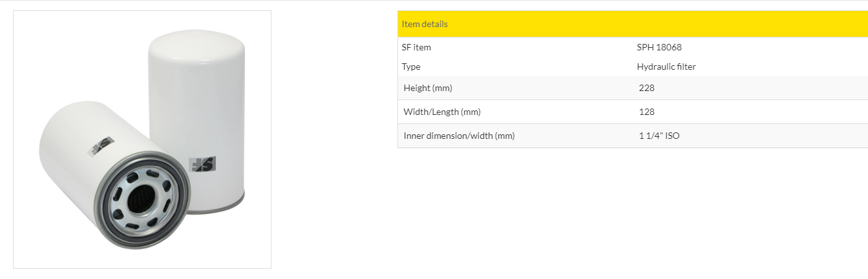This screenshot has height=279, width=868.
Task: Click the Width/Length (mm) row label
Action: [442, 112]
